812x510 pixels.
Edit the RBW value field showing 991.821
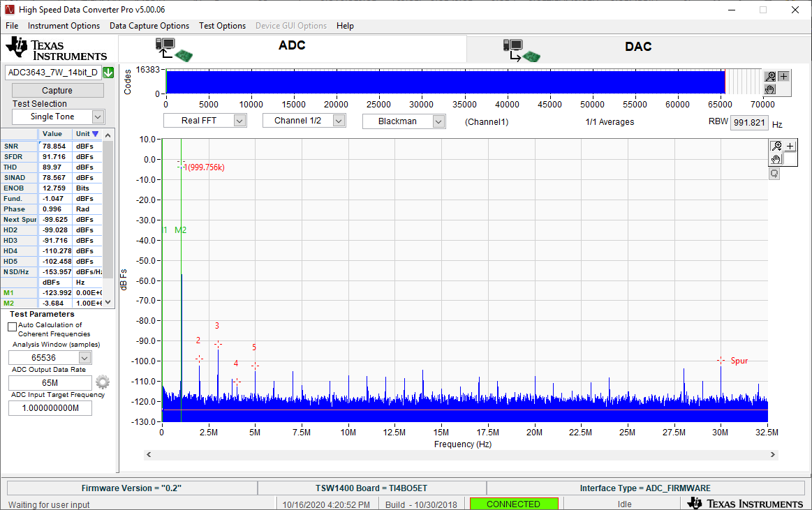(x=749, y=122)
